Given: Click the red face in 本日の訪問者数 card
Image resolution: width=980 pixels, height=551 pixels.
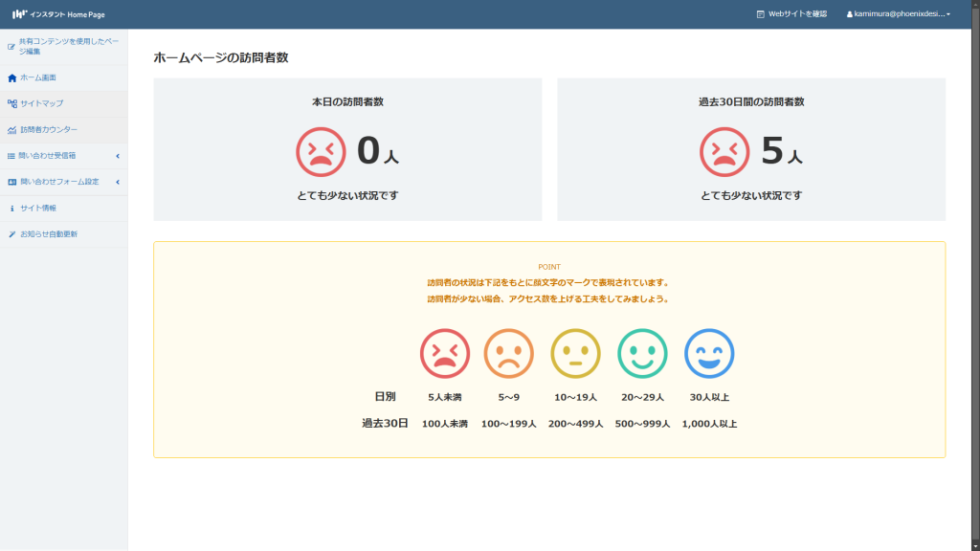Looking at the screenshot, I should [x=321, y=152].
